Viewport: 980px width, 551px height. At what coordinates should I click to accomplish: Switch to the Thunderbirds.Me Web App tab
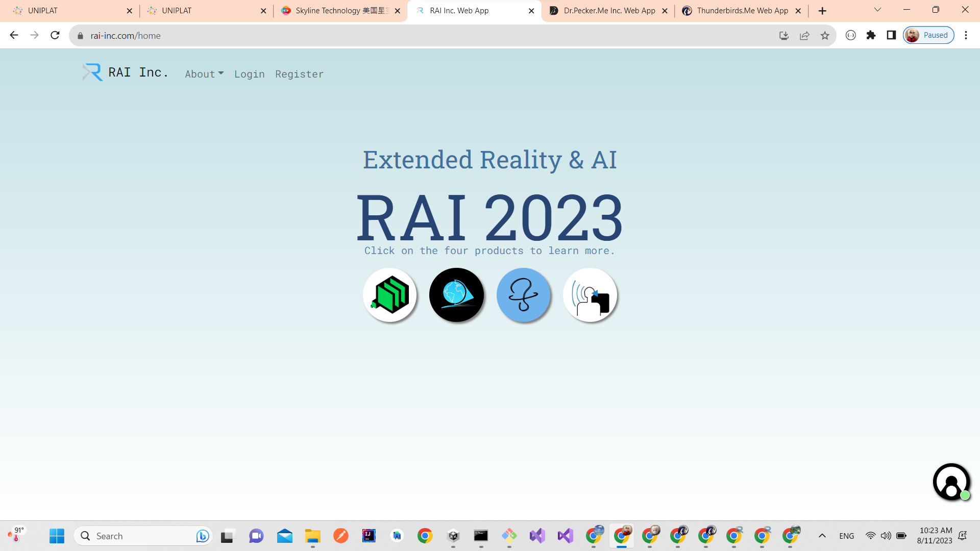(x=740, y=10)
